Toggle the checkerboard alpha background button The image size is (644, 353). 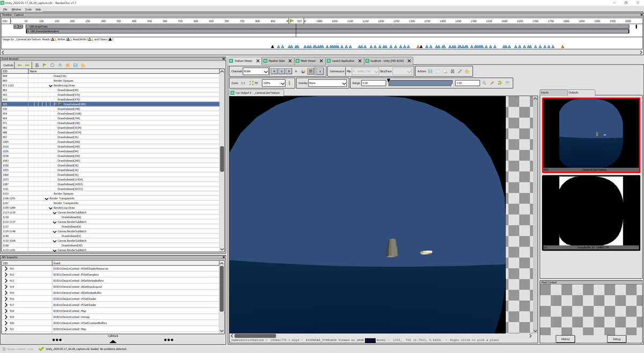311,71
